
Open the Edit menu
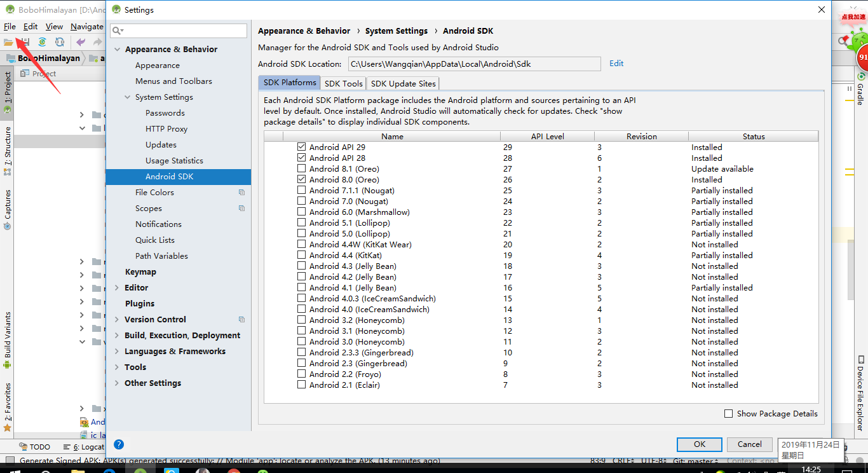coord(31,26)
